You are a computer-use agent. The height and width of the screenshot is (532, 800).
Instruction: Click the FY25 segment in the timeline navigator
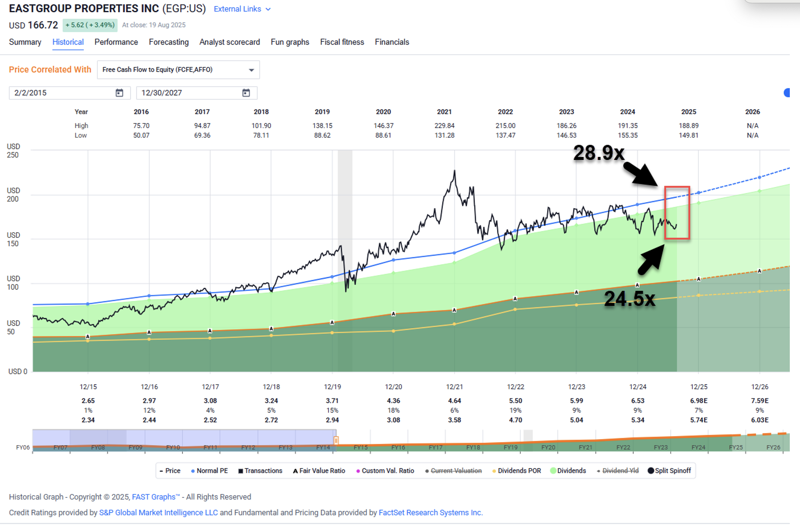pos(736,447)
